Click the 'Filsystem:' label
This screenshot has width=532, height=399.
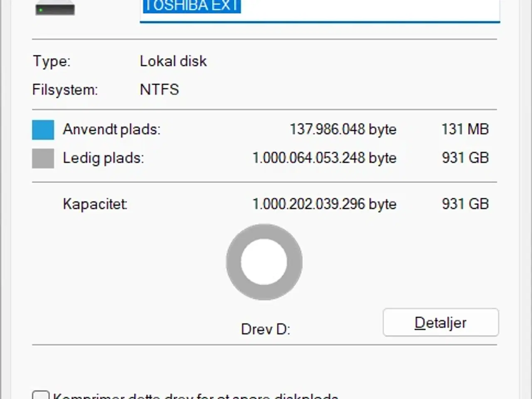65,89
